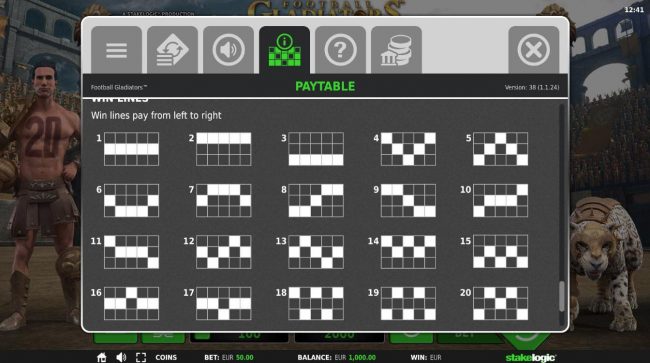Click the BET EUR 50.00 display
The height and width of the screenshot is (363, 650).
[229, 357]
